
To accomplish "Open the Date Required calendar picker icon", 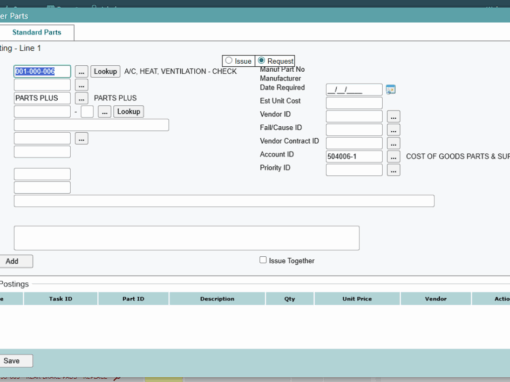I will pyautogui.click(x=391, y=89).
